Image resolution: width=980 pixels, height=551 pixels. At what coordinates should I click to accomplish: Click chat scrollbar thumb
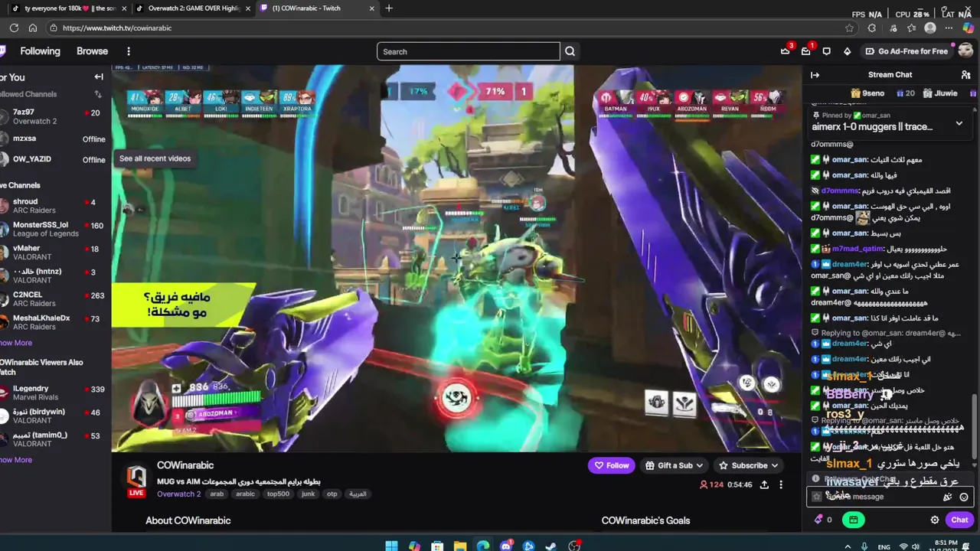(975, 425)
